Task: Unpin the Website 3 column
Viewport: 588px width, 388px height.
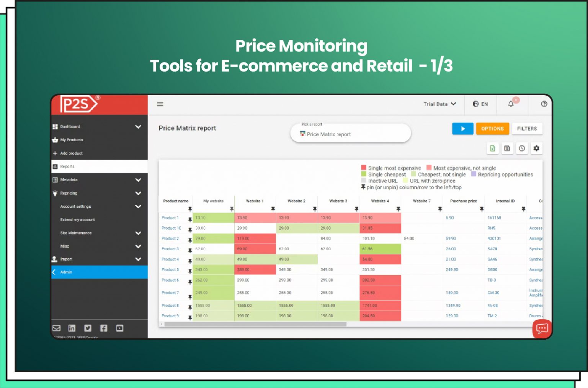Action: (356, 209)
